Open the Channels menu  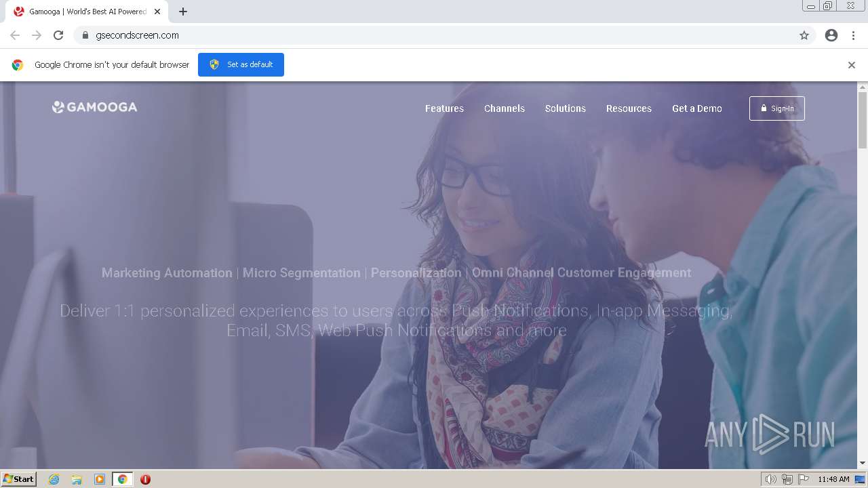(x=505, y=108)
